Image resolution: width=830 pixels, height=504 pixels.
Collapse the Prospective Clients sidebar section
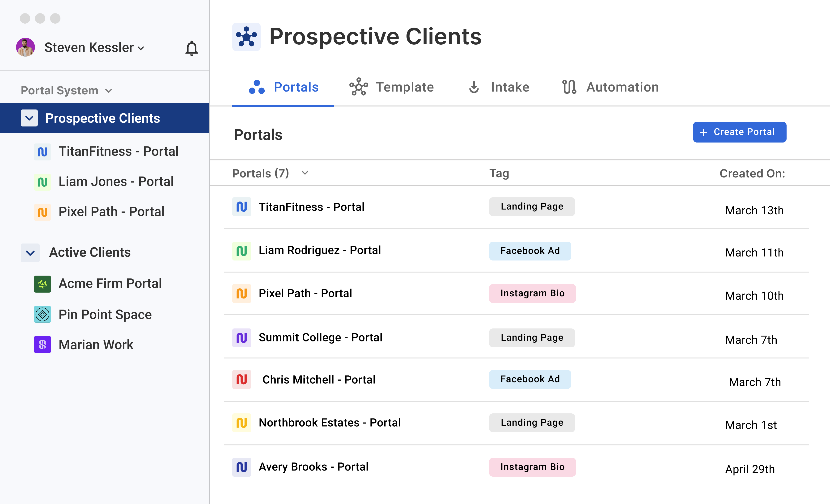(29, 118)
